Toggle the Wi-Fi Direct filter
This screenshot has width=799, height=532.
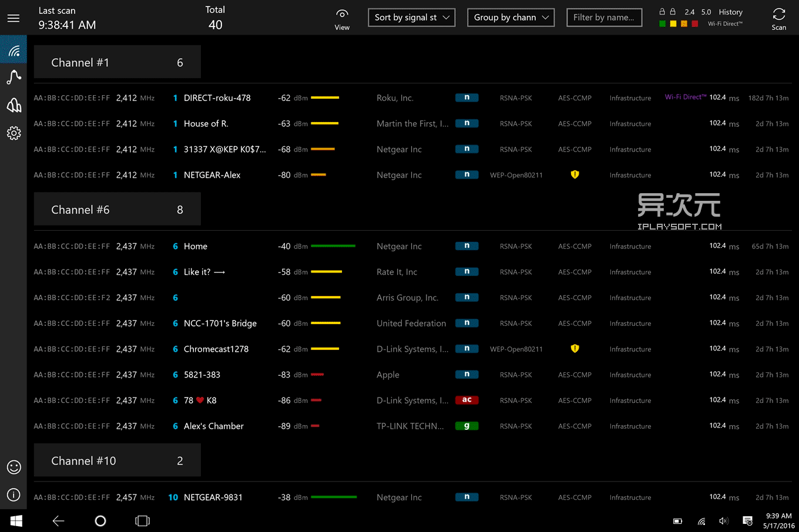[726, 24]
